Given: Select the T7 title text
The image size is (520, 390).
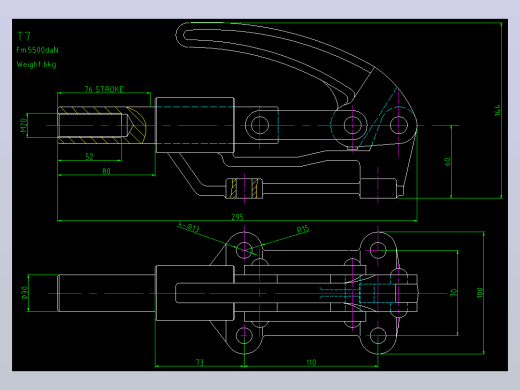Looking at the screenshot, I should point(24,36).
